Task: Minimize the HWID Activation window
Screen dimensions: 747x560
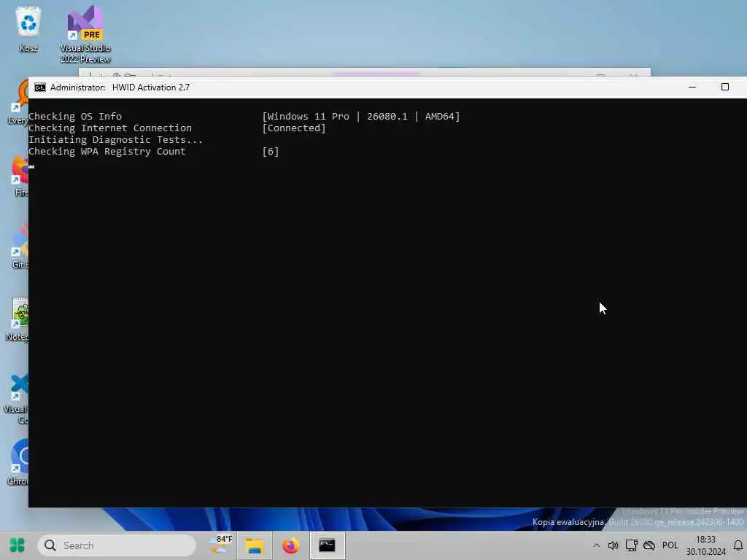Action: 692,87
